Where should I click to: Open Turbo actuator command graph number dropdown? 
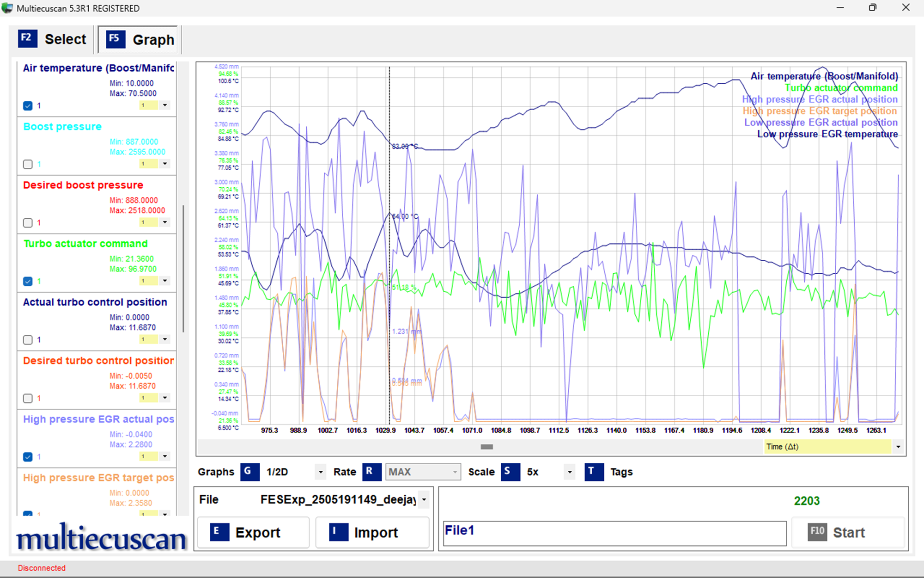tap(165, 281)
